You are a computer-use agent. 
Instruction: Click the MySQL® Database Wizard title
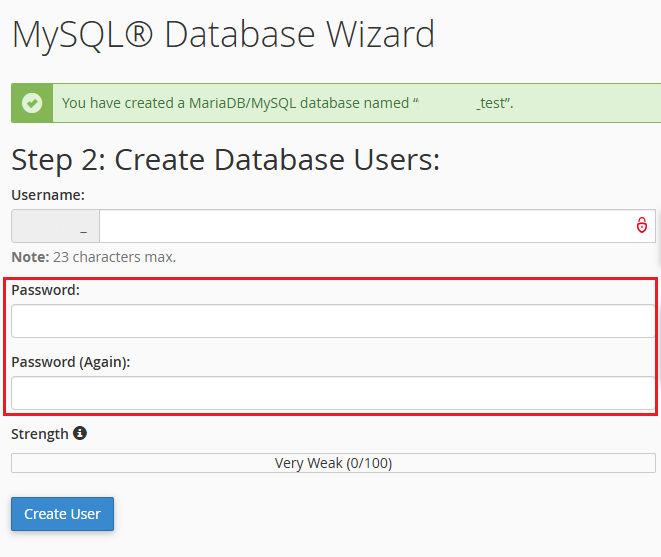coord(223,35)
